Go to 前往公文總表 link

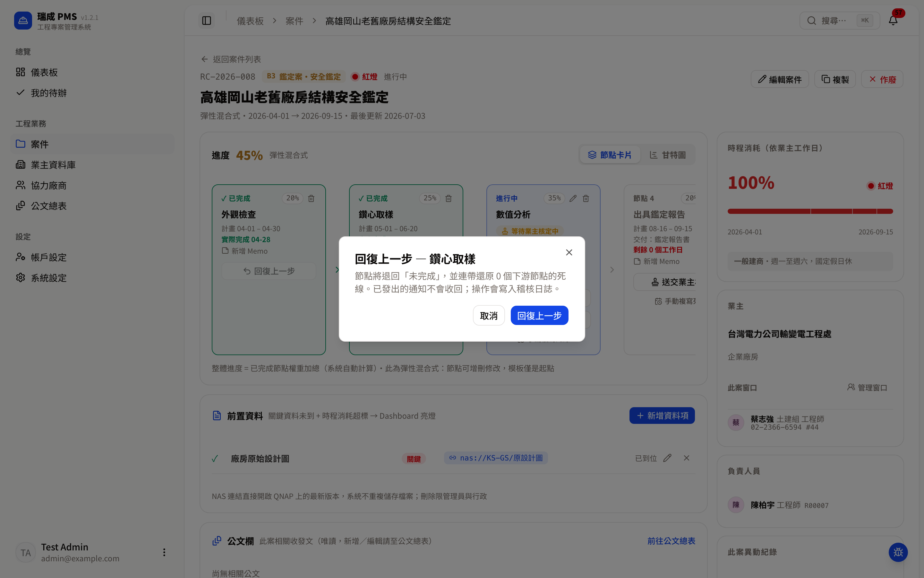coord(671,541)
